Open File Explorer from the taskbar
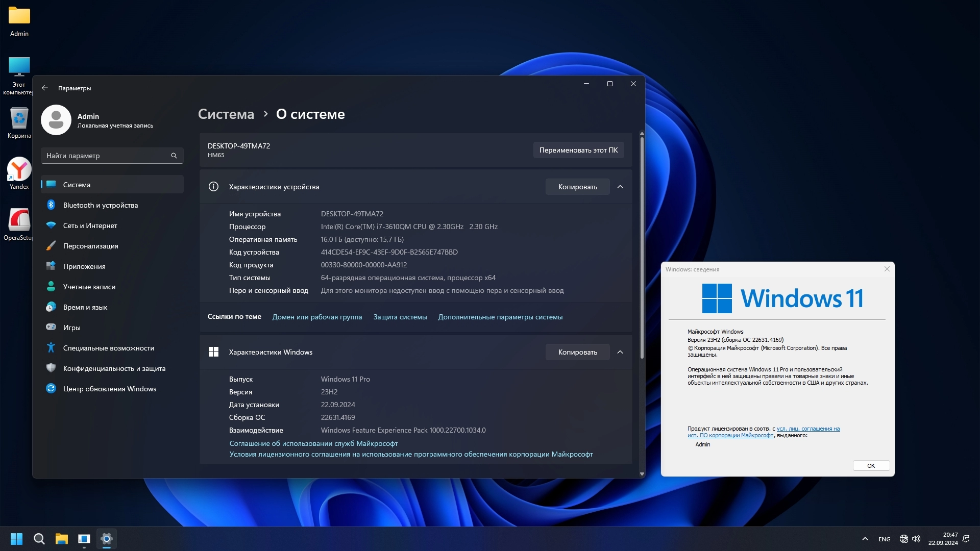Image resolution: width=980 pixels, height=551 pixels. (62, 539)
